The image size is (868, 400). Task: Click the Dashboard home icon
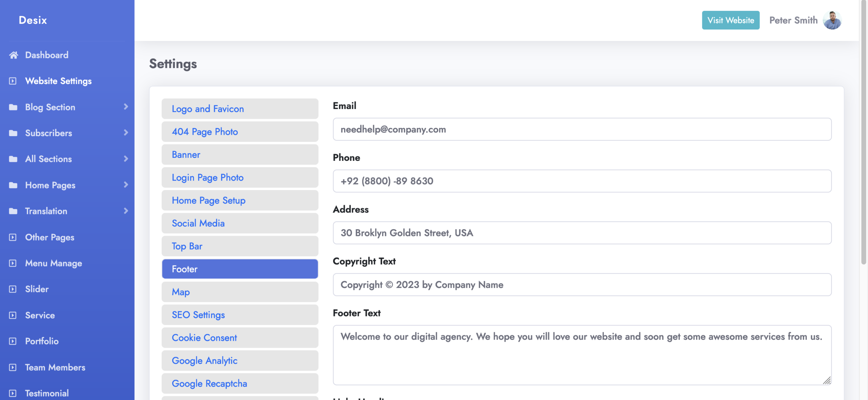(x=13, y=55)
